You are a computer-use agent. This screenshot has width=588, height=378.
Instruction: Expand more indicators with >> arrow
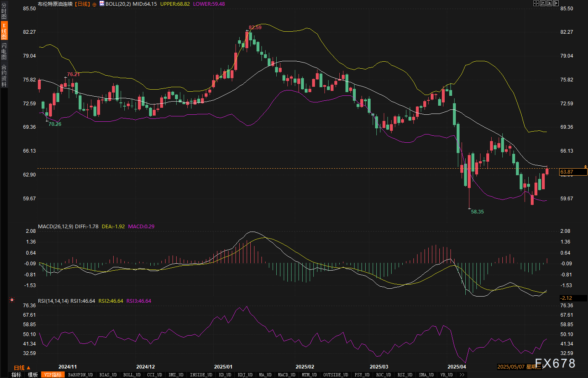(462, 375)
